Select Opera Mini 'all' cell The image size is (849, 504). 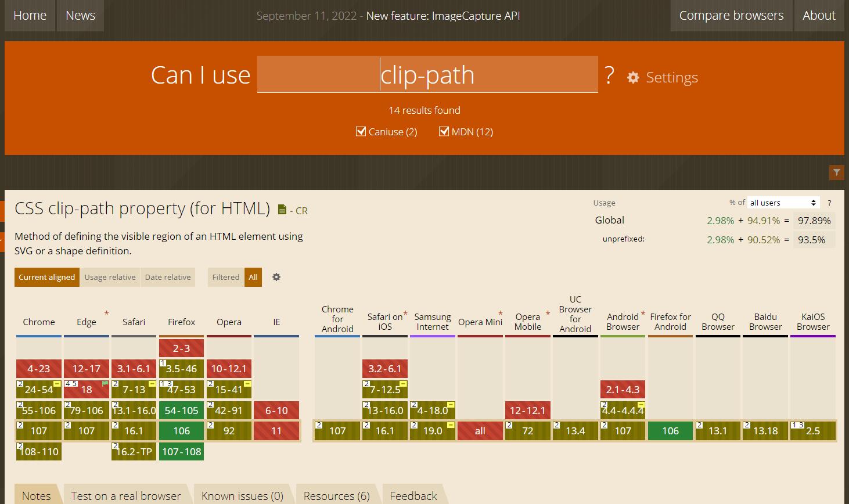click(x=480, y=431)
